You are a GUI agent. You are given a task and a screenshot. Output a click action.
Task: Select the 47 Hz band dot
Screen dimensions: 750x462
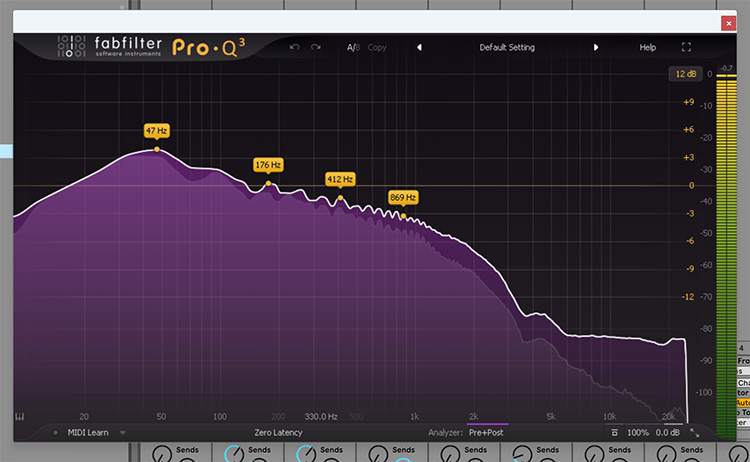click(157, 150)
